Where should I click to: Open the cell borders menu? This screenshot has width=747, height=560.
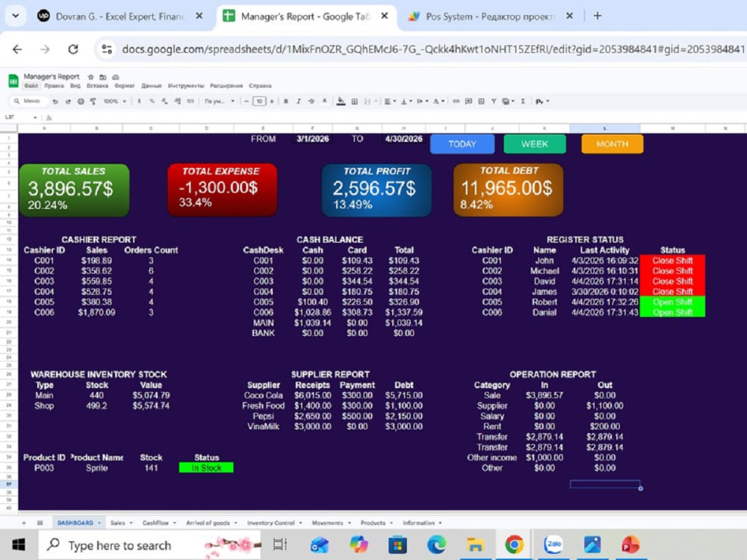(354, 102)
